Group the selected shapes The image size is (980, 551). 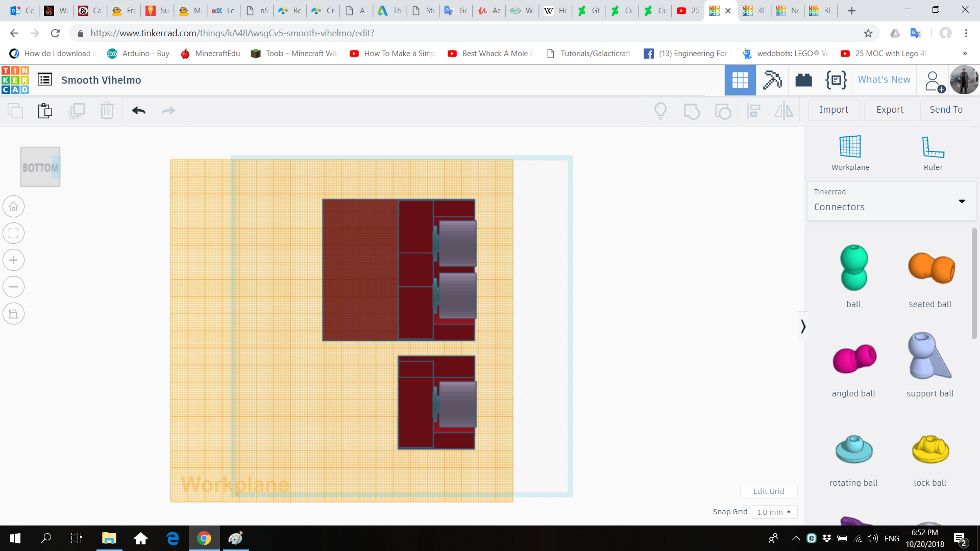(x=692, y=111)
